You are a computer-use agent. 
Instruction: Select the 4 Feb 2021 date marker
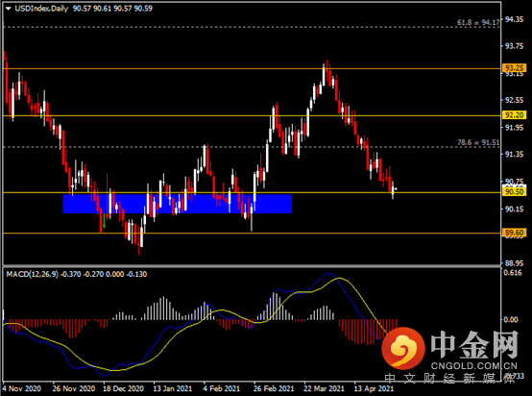222,388
